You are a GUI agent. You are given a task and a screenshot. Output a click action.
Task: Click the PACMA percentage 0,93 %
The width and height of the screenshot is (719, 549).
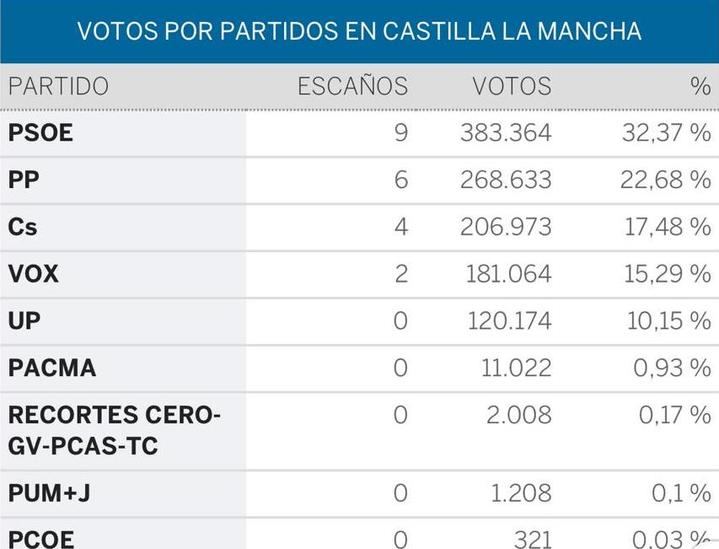672,368
